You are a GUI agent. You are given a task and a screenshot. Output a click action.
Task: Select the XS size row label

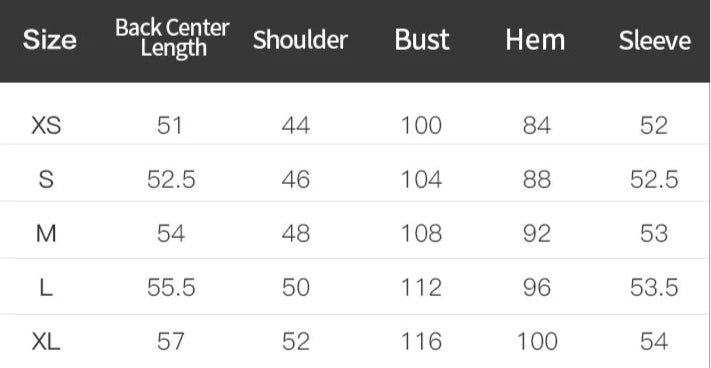pos(46,125)
